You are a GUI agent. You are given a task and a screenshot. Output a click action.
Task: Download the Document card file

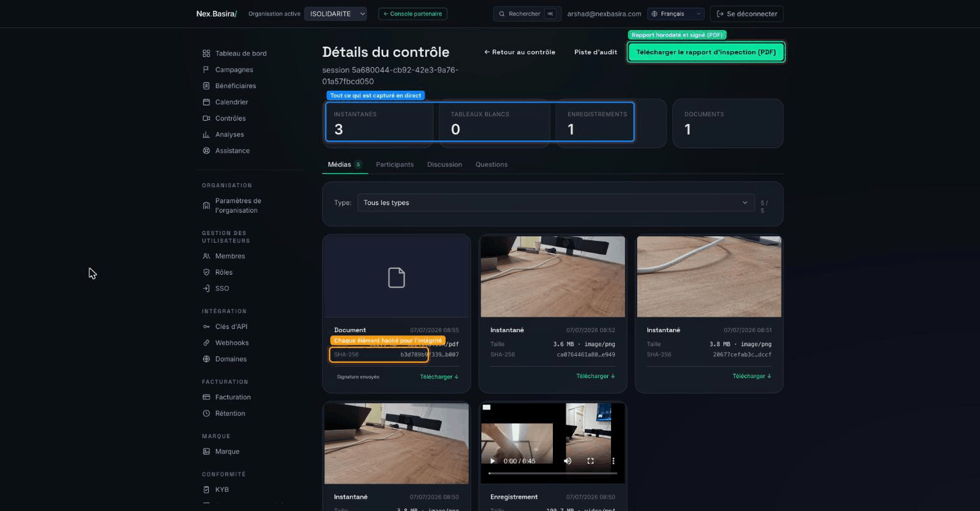pyautogui.click(x=439, y=377)
